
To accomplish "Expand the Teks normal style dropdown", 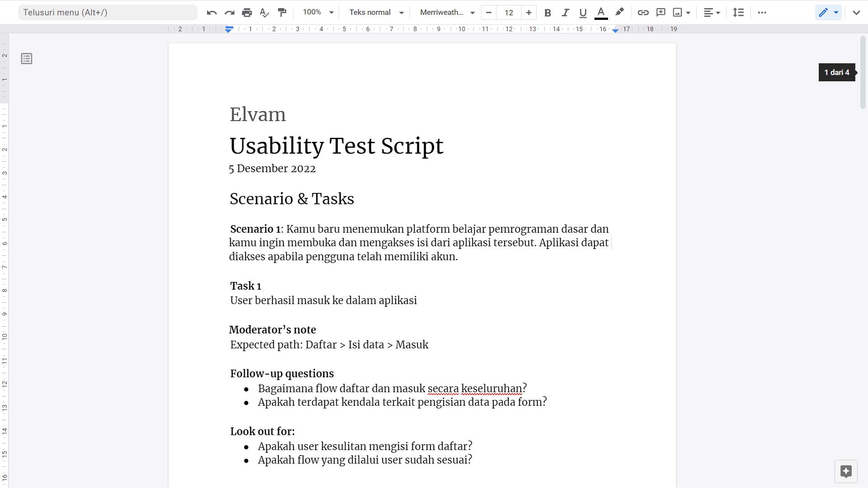I will pyautogui.click(x=376, y=13).
